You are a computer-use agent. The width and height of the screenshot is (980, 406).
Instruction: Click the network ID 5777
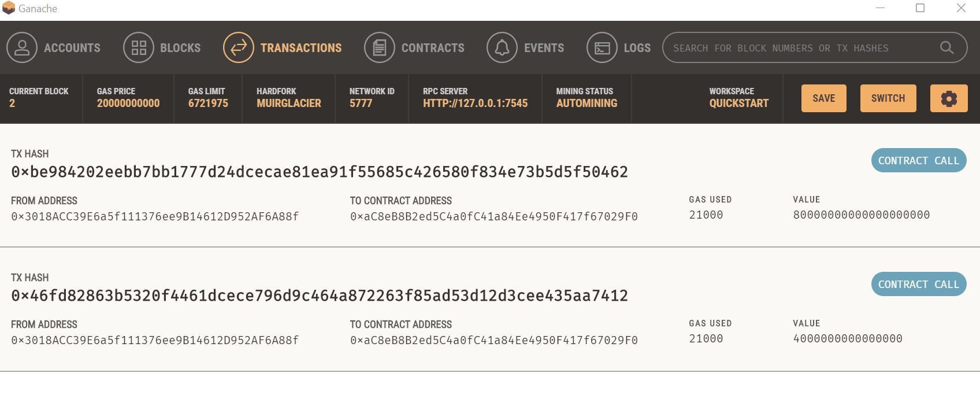(361, 104)
